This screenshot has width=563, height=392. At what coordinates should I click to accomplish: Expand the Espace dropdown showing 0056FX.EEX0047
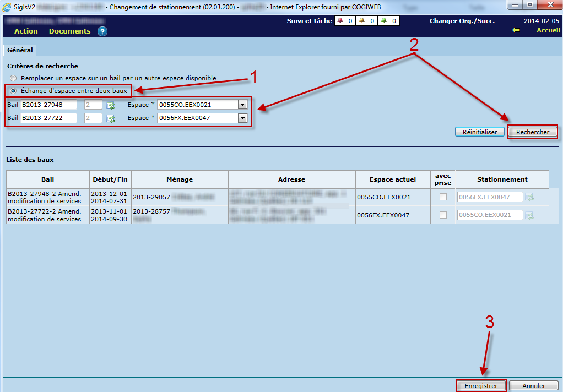pyautogui.click(x=242, y=118)
